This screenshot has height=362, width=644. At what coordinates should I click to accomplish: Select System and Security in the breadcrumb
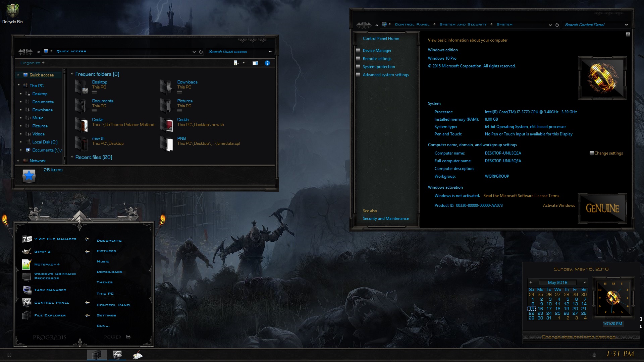click(x=463, y=24)
